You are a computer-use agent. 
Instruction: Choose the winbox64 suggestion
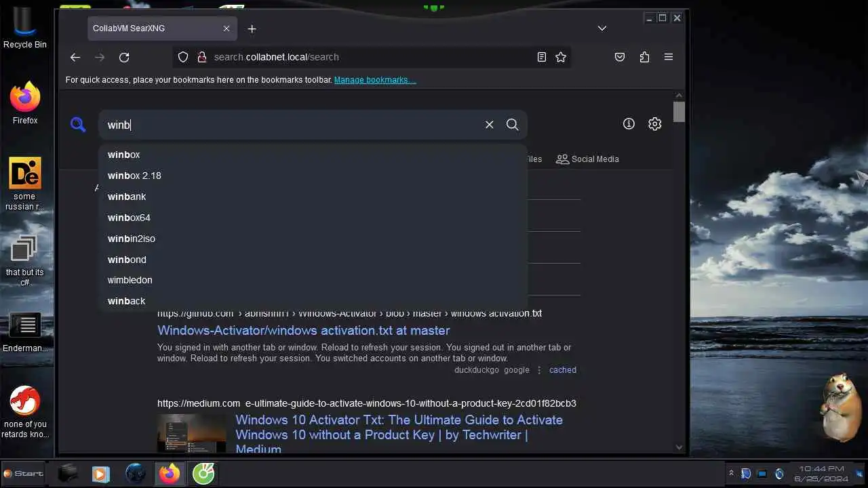pyautogui.click(x=313, y=218)
